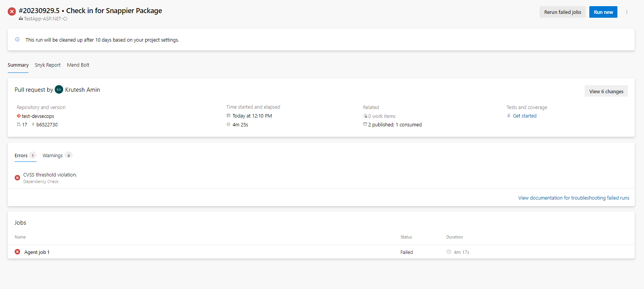Click the Run new button
Screen dimensions: 644x289
pos(603,12)
